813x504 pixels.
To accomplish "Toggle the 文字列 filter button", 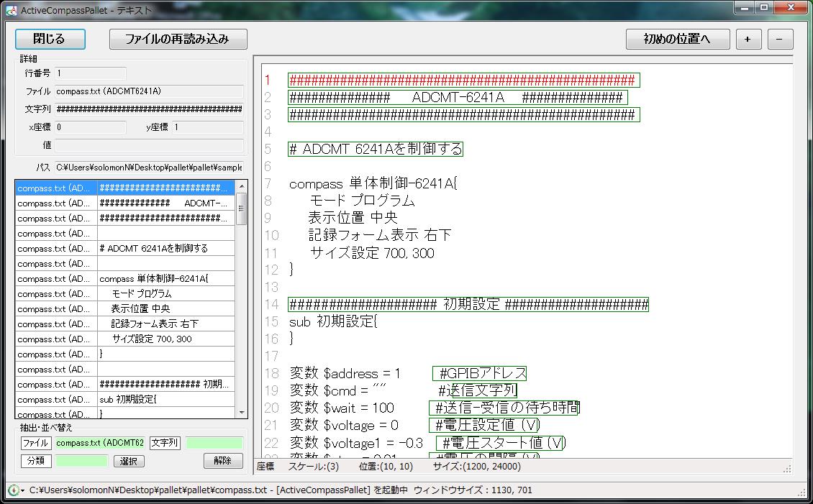I will [x=165, y=443].
